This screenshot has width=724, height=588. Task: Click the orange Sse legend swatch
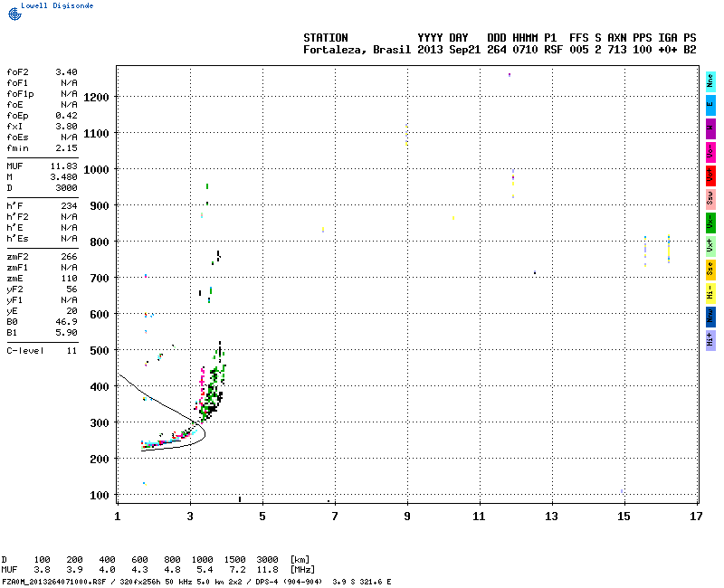point(710,270)
